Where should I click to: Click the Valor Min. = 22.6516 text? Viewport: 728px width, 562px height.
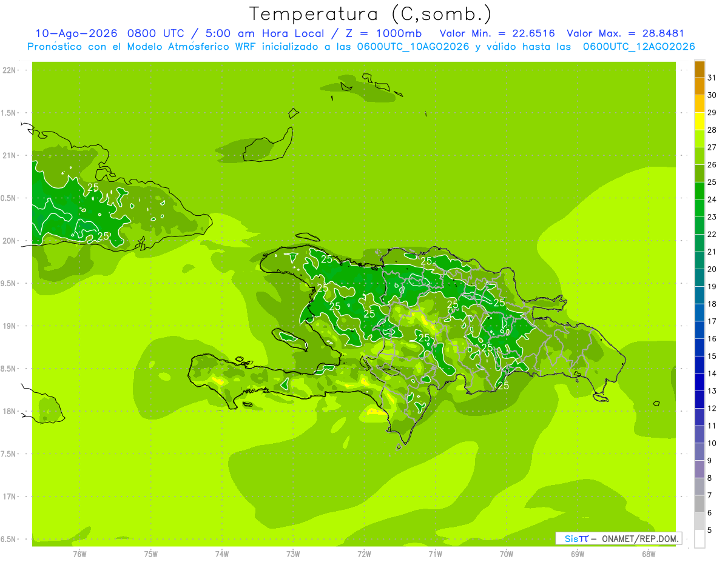497,33
